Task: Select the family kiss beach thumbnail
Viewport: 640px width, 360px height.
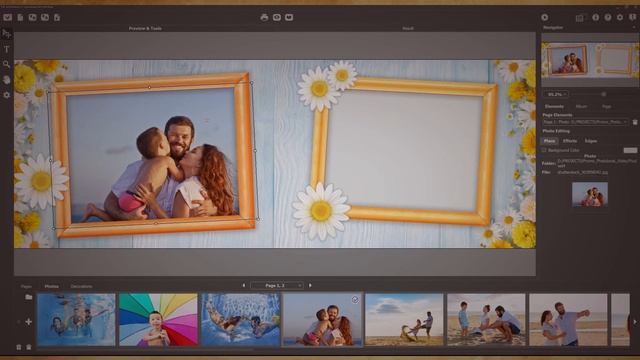Action: point(322,320)
